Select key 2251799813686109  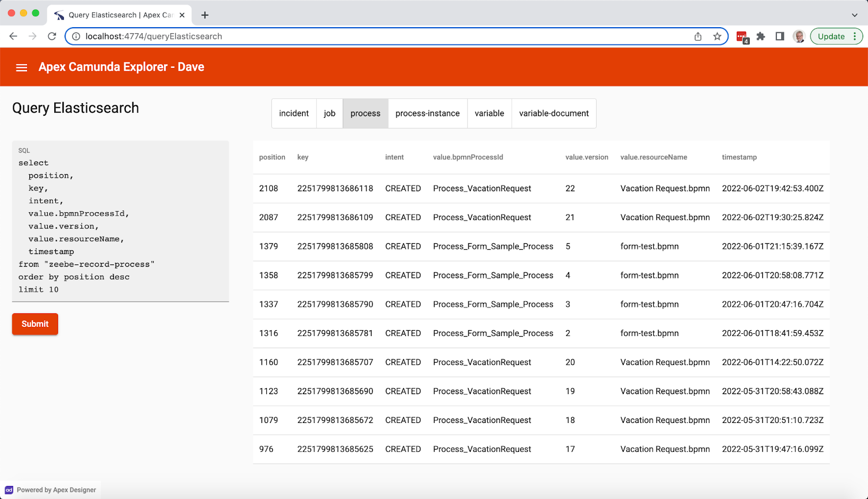(335, 217)
